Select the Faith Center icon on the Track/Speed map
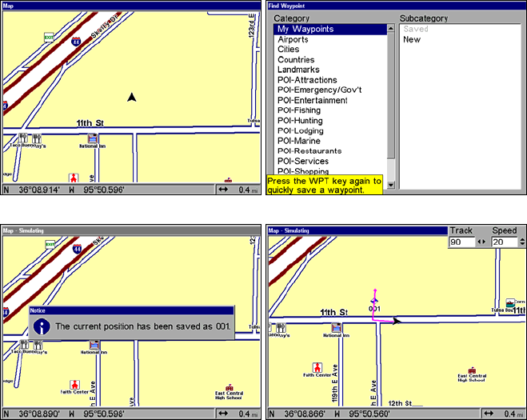Image resolution: width=527 pixels, height=420 pixels. tap(317, 367)
